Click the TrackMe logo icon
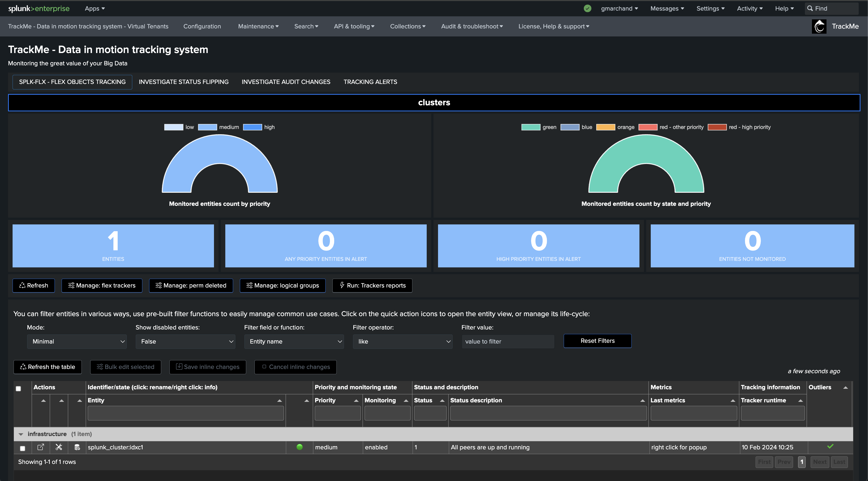The image size is (868, 481). click(x=819, y=26)
